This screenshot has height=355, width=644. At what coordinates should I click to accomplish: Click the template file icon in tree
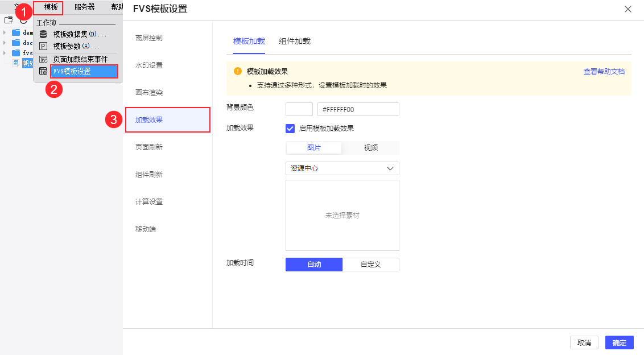(x=16, y=63)
